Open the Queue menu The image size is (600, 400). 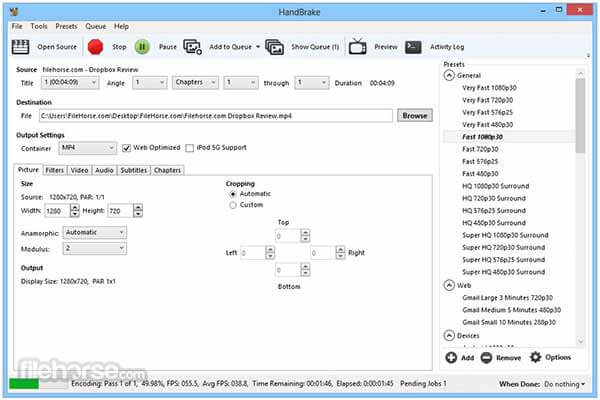(x=96, y=26)
